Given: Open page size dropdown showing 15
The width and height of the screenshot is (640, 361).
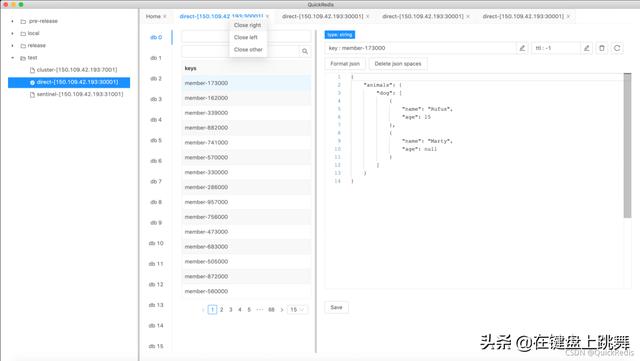Looking at the screenshot, I should click(297, 310).
